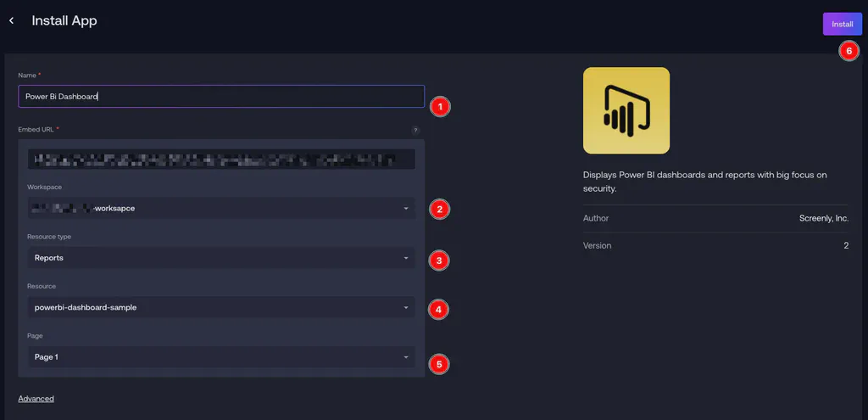
Task: Open the Resource type dropdown showing Reports
Action: (x=221, y=258)
